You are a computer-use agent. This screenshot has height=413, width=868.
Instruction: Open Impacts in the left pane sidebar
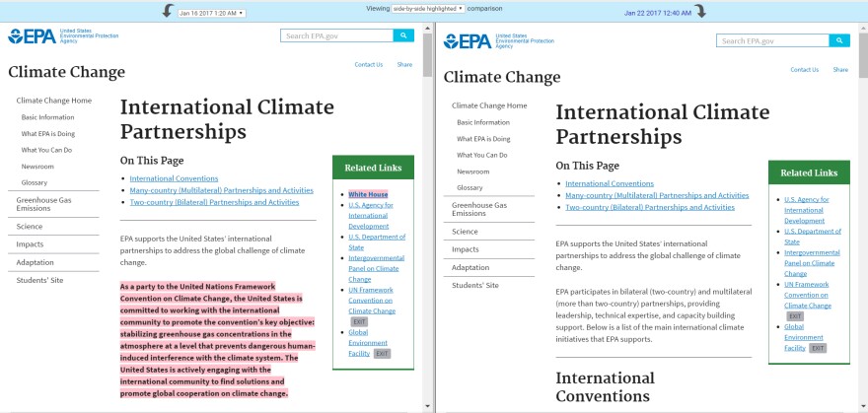click(x=30, y=244)
